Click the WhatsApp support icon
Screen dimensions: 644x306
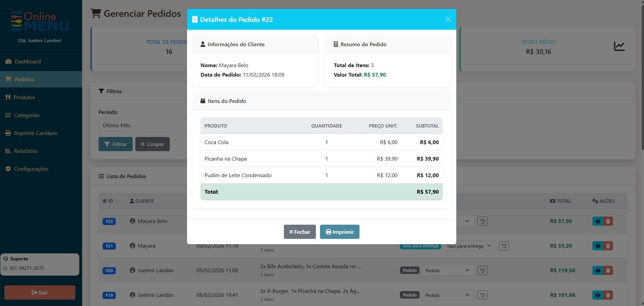(x=5, y=268)
